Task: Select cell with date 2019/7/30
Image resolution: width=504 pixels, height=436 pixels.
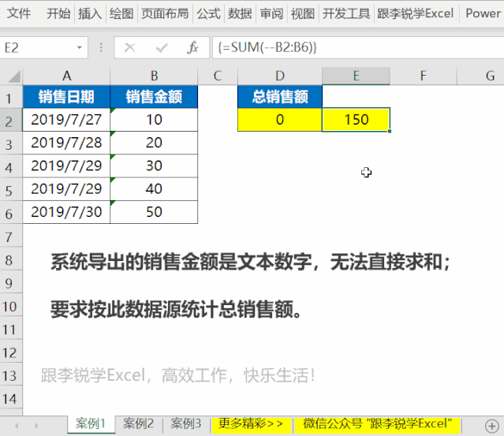Action: coord(66,212)
